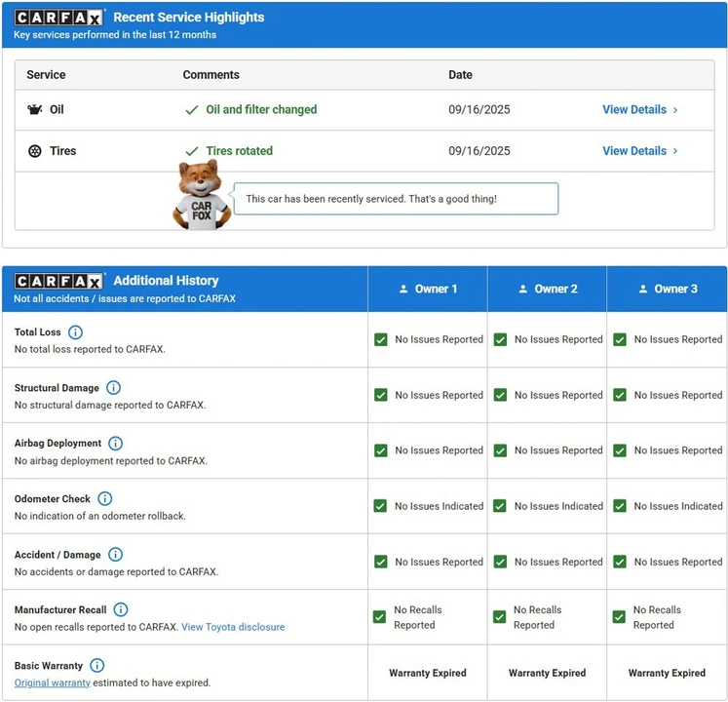Click Accident / Damage 'No Issues Reported' for Owner 1
Screen dimensions: 728x702
pos(440,563)
